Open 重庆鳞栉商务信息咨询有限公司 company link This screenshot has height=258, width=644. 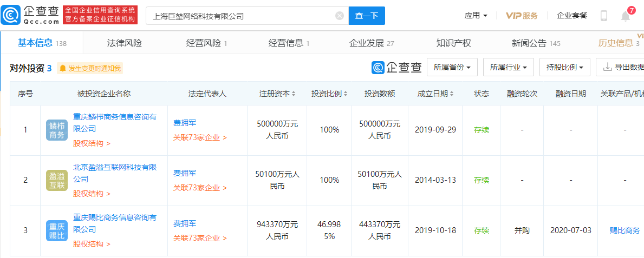click(x=115, y=123)
